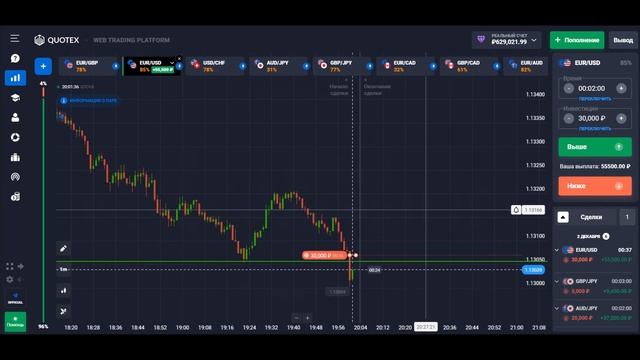Image resolution: width=640 pixels, height=360 pixels.
Task: Switch to EUR/CAD asset tab
Action: click(404, 66)
